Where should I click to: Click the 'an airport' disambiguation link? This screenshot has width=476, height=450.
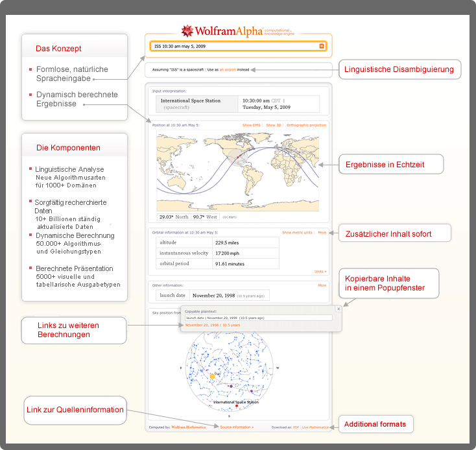(x=228, y=70)
